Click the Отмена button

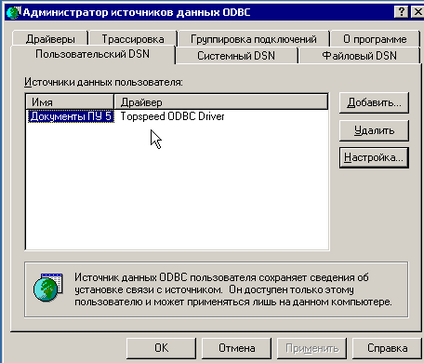point(237,348)
